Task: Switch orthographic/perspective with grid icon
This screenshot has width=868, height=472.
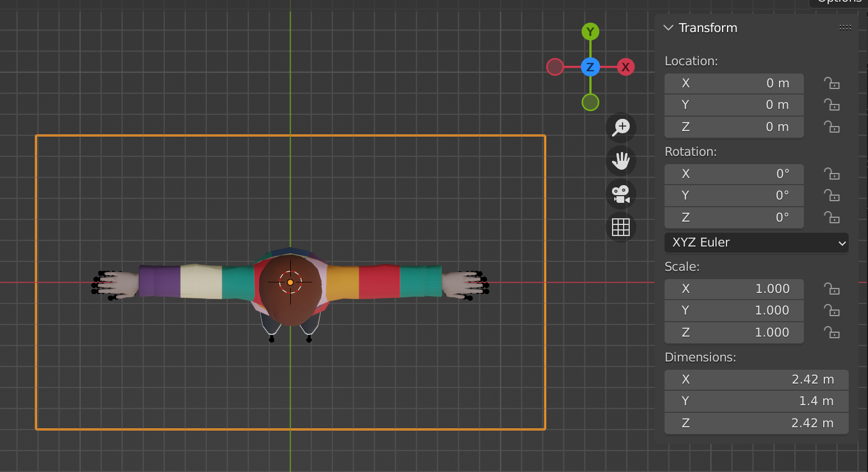Action: click(621, 227)
